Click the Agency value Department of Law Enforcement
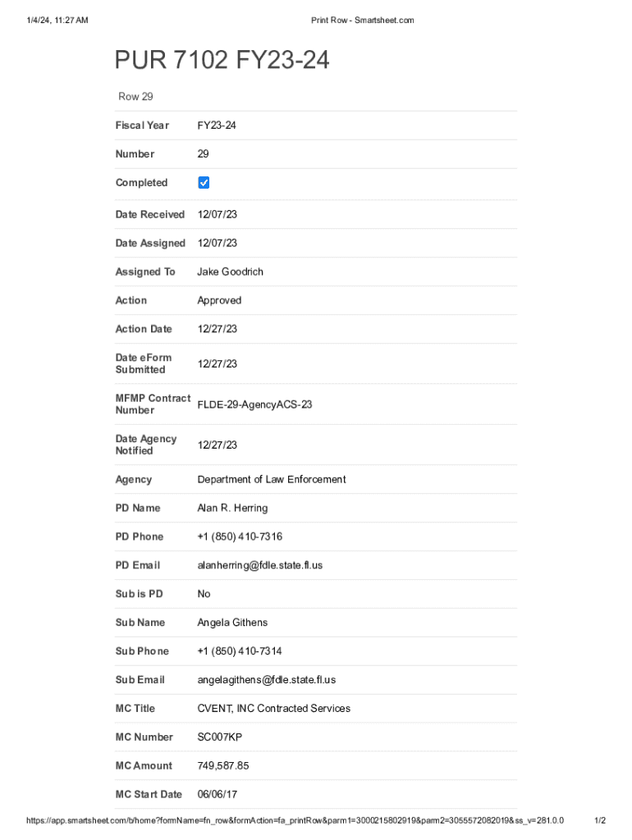 coord(271,479)
